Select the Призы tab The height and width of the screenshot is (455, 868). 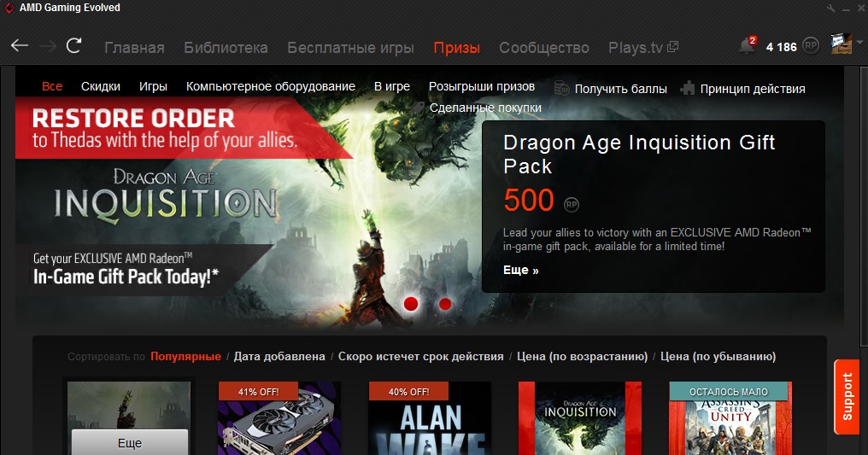click(x=457, y=48)
